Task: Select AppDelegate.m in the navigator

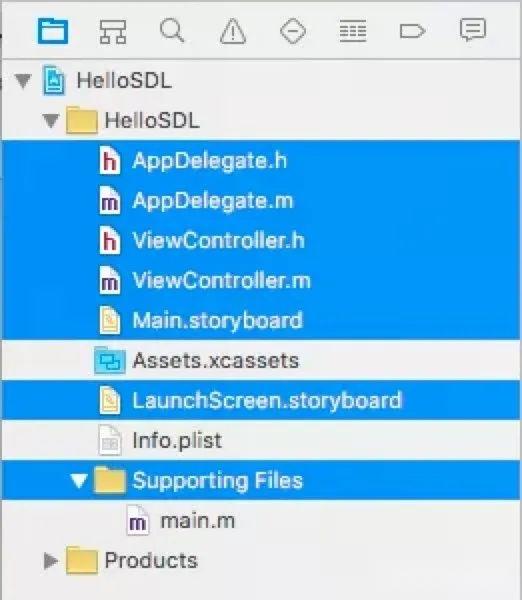Action: (261, 201)
